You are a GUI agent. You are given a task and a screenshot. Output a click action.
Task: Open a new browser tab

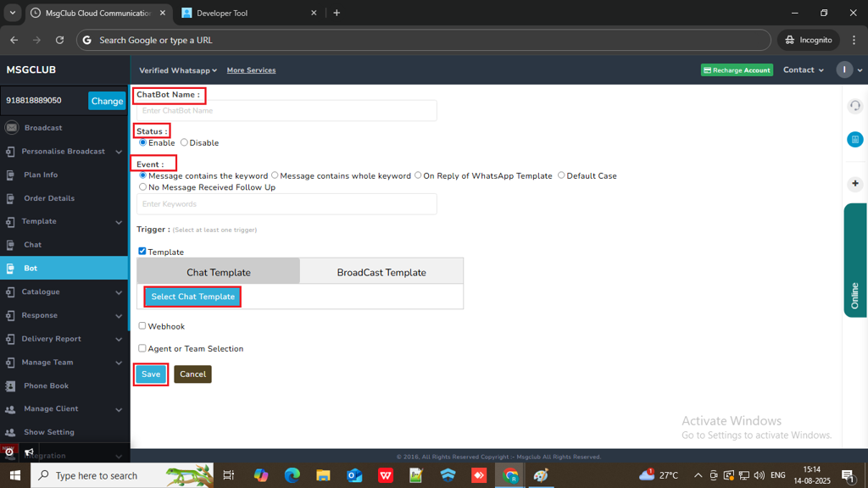(337, 13)
